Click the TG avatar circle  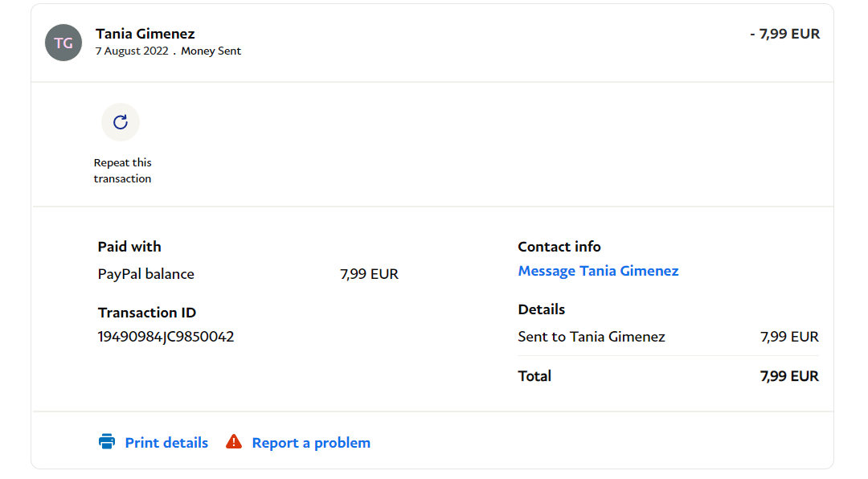click(x=63, y=43)
